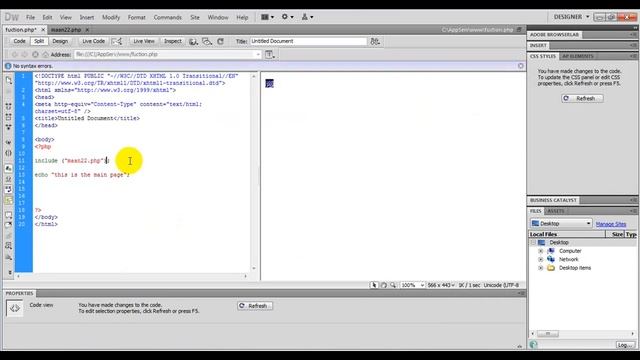This screenshot has height=360, width=640.
Task: Open the AP ELEMENTS panel tab
Action: (578, 56)
